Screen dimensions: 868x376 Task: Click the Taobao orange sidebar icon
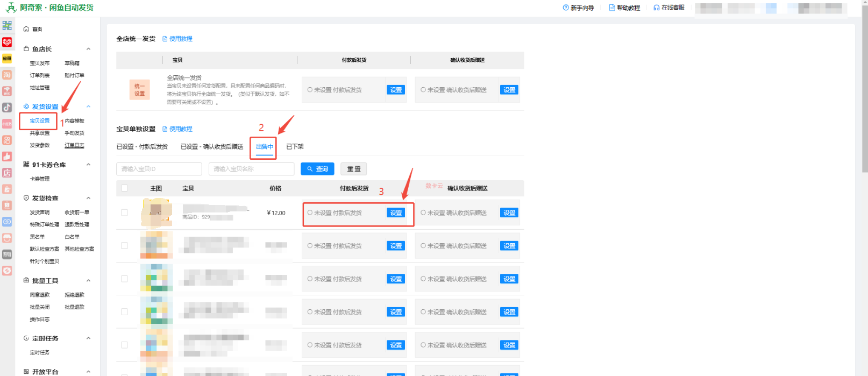[x=7, y=75]
